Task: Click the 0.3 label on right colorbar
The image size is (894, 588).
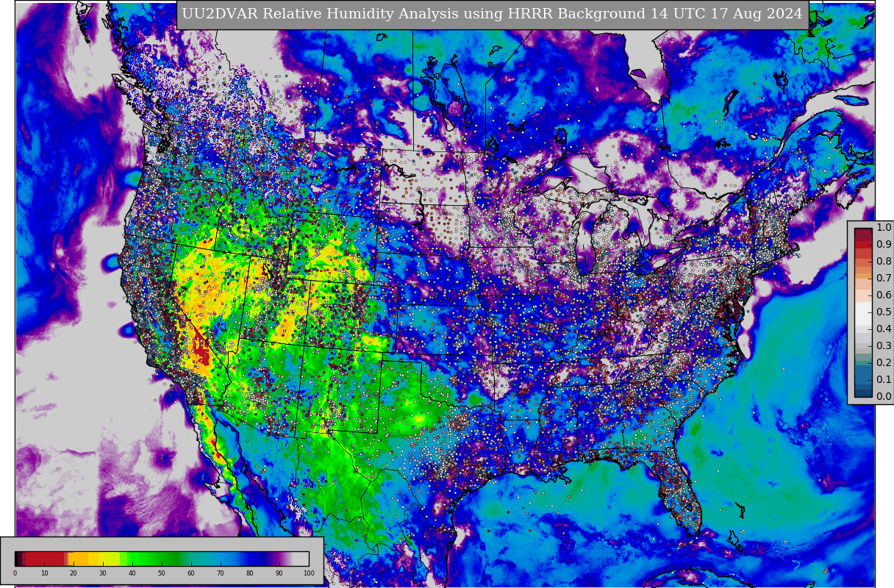Action: pyautogui.click(x=884, y=346)
